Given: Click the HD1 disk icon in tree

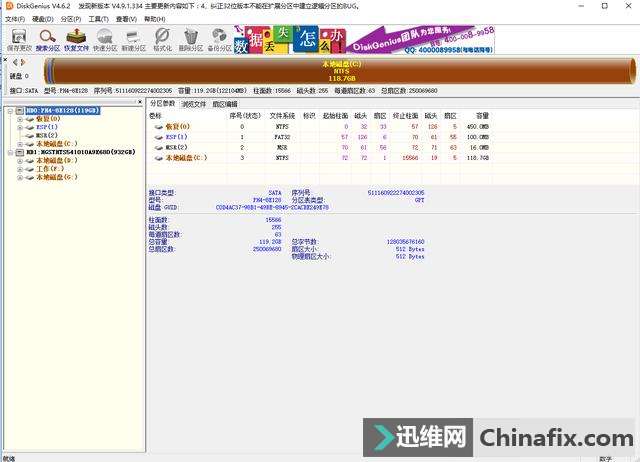Looking at the screenshot, I should click(20, 152).
